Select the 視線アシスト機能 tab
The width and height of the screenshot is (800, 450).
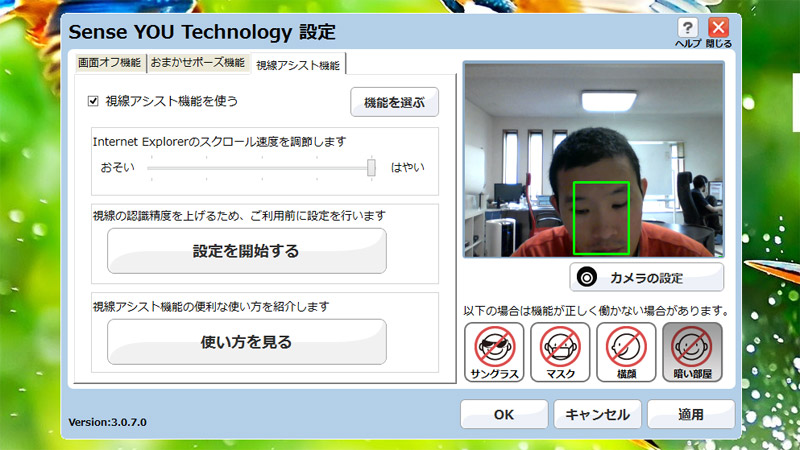pyautogui.click(x=298, y=65)
